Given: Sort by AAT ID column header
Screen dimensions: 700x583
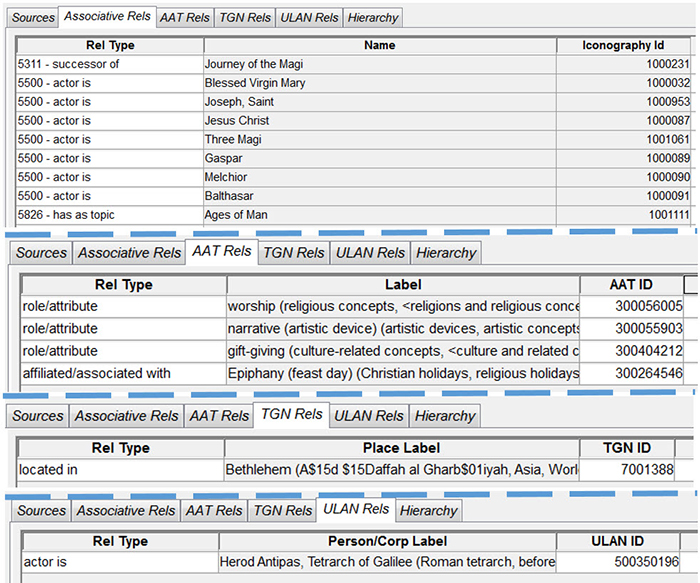Looking at the screenshot, I should click(x=631, y=285).
